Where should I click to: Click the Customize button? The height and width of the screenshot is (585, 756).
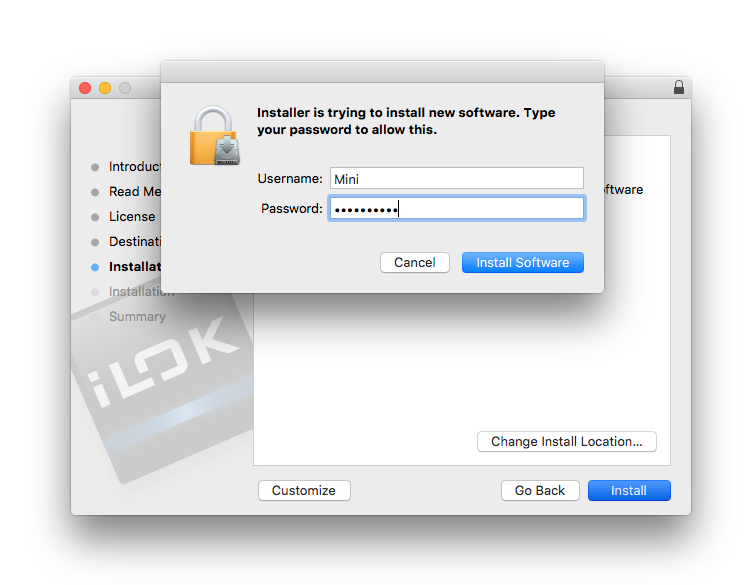(x=304, y=490)
